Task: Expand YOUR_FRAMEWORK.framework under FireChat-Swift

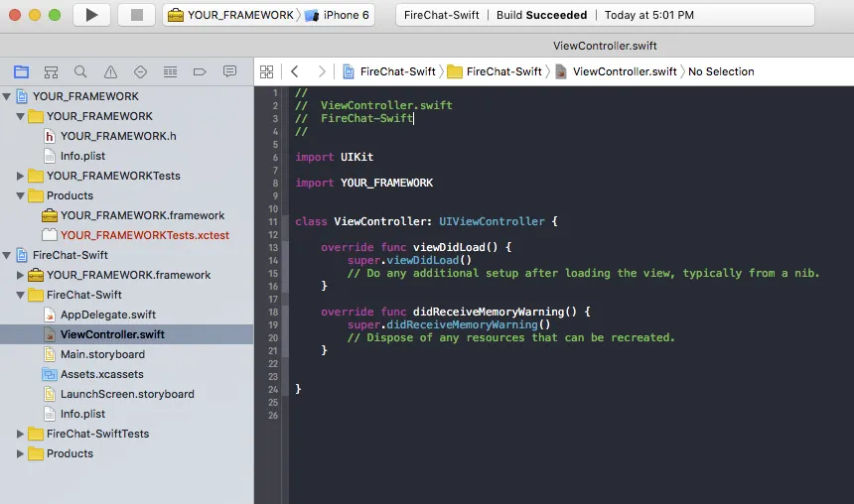Action: pyautogui.click(x=20, y=276)
